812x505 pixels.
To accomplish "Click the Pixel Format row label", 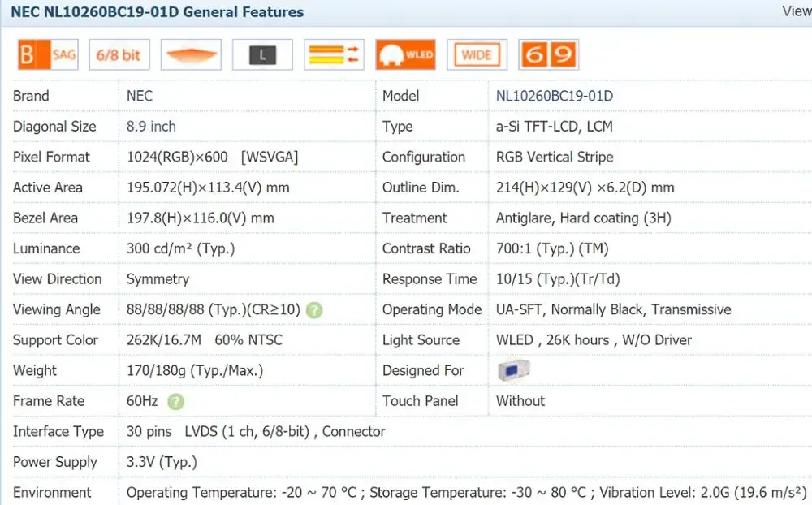I will (51, 157).
